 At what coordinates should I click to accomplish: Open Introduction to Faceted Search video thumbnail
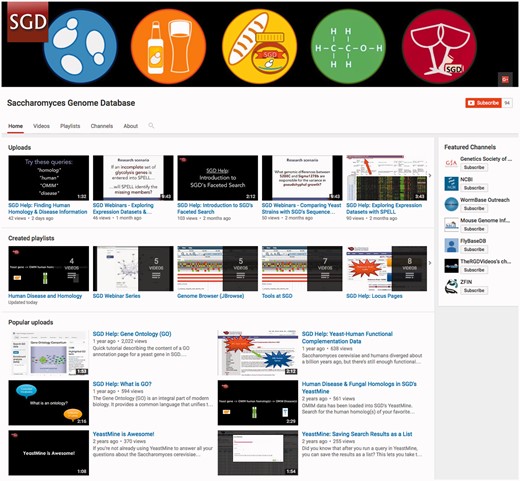(x=218, y=178)
